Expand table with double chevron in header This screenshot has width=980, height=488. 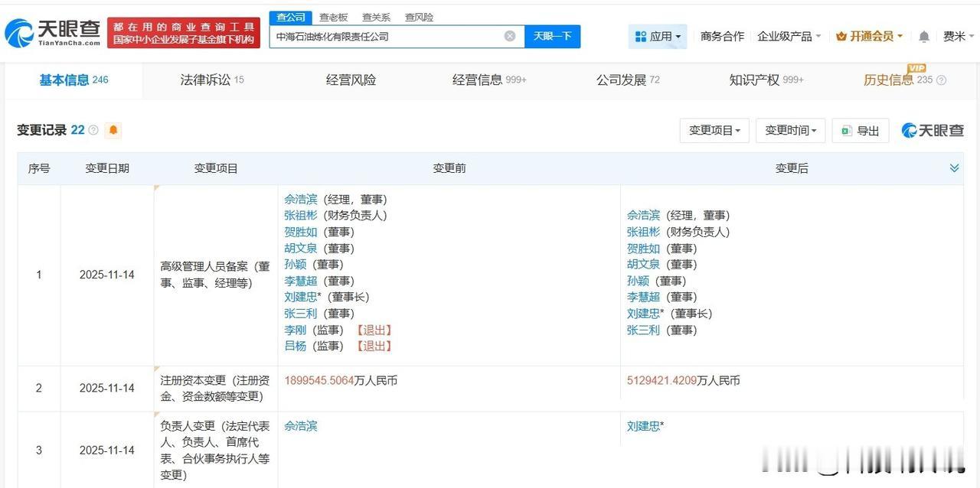tap(954, 168)
